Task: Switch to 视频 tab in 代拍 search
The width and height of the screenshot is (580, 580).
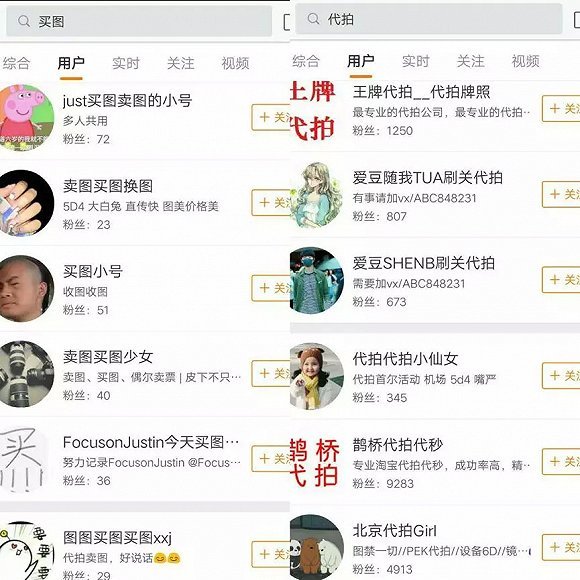Action: (x=525, y=61)
